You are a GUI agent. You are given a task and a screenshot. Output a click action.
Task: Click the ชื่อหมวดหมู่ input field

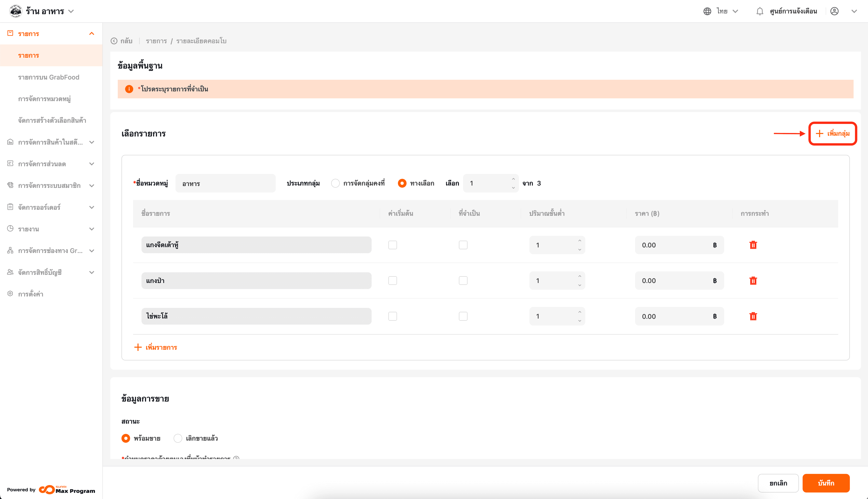point(225,183)
